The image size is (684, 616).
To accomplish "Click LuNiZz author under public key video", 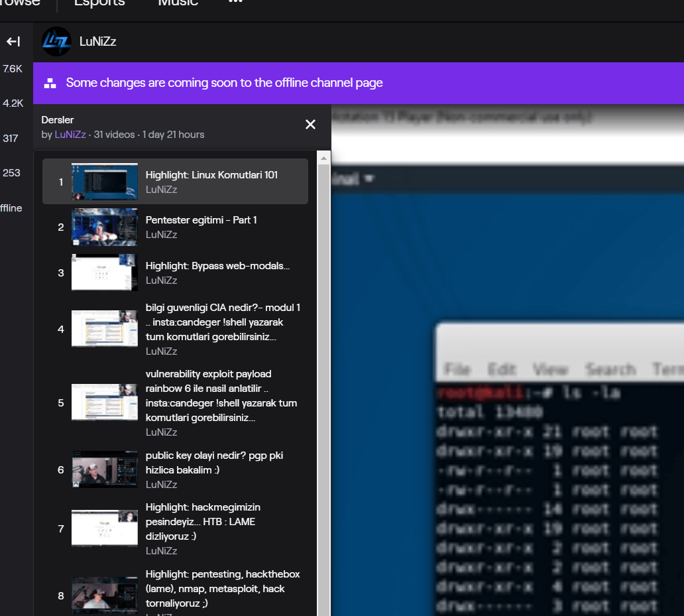I will (162, 485).
